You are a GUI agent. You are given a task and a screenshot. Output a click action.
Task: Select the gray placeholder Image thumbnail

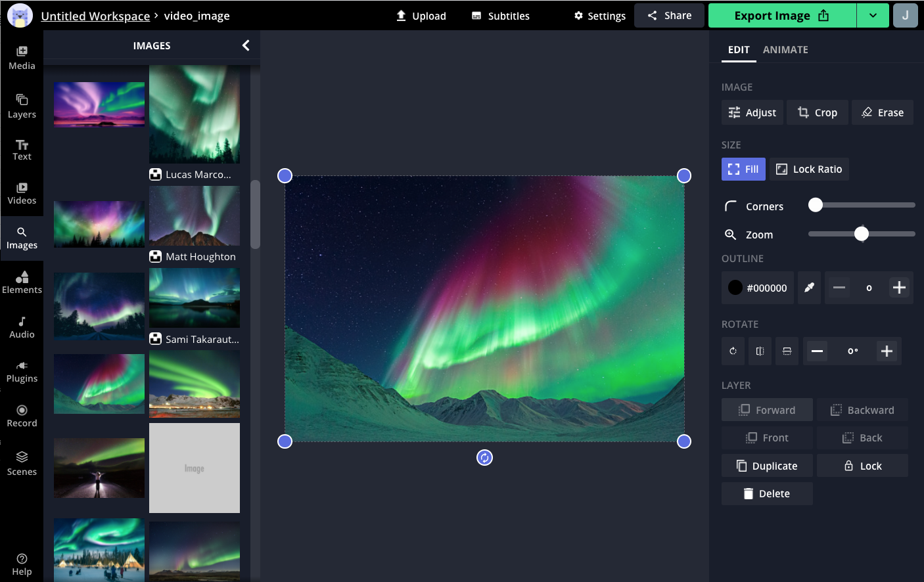coord(195,468)
